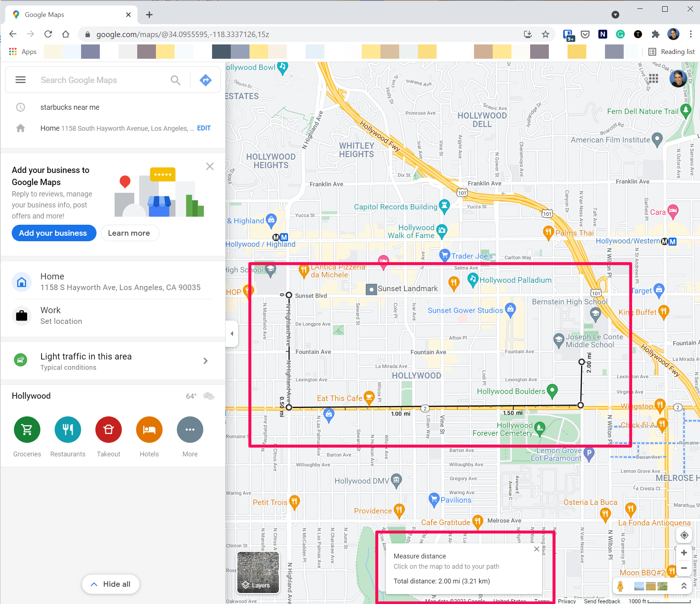Open the Chrome extensions puzzle icon
The width and height of the screenshot is (700, 604).
[656, 35]
